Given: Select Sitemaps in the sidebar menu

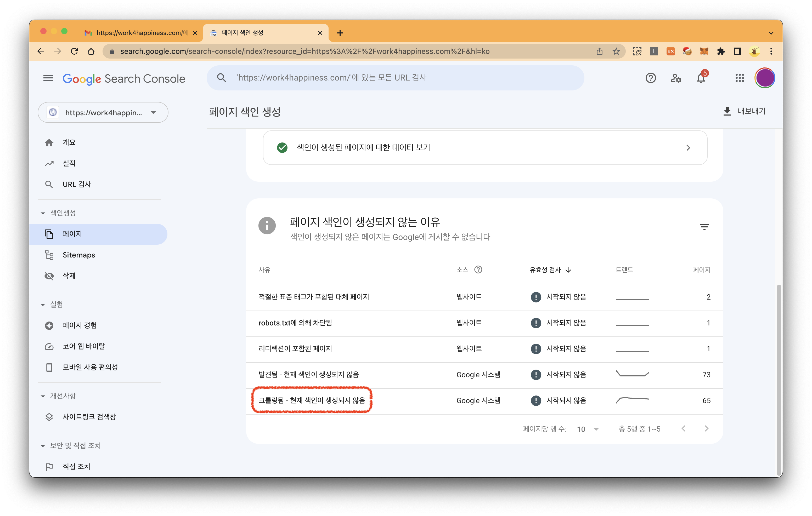Looking at the screenshot, I should [x=78, y=255].
